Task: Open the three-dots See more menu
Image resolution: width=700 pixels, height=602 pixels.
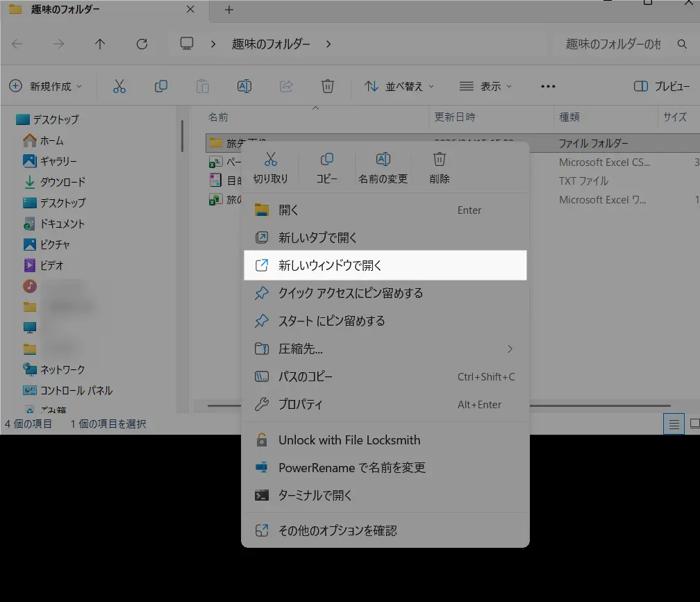Action: coord(548,86)
